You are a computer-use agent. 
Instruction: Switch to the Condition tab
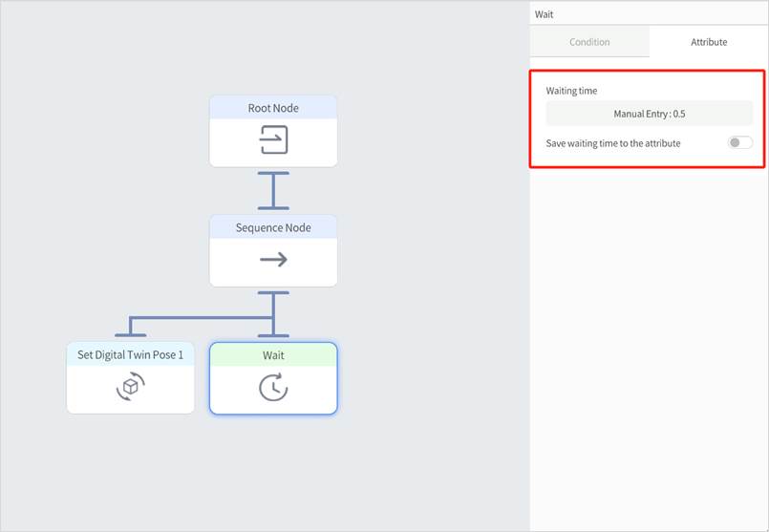point(589,42)
